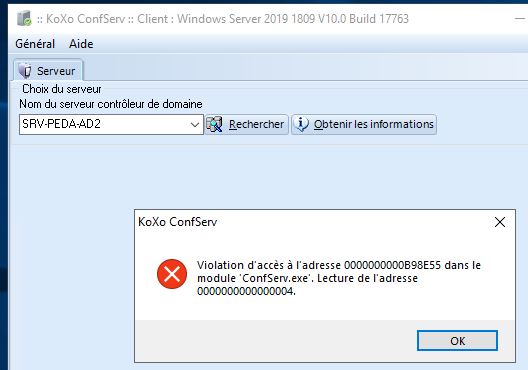Confirm the error with the OK button
Screen dimensions: 528x370
(457, 341)
